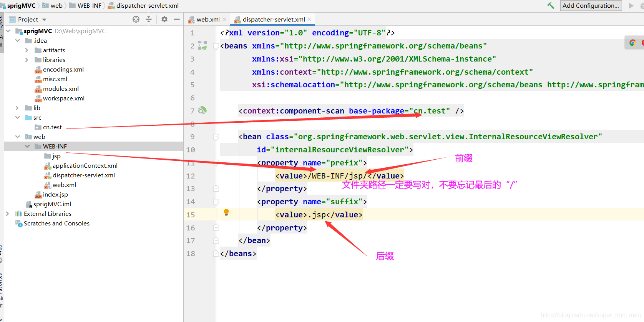Expand the libraries folder
This screenshot has height=322, width=644.
27,60
